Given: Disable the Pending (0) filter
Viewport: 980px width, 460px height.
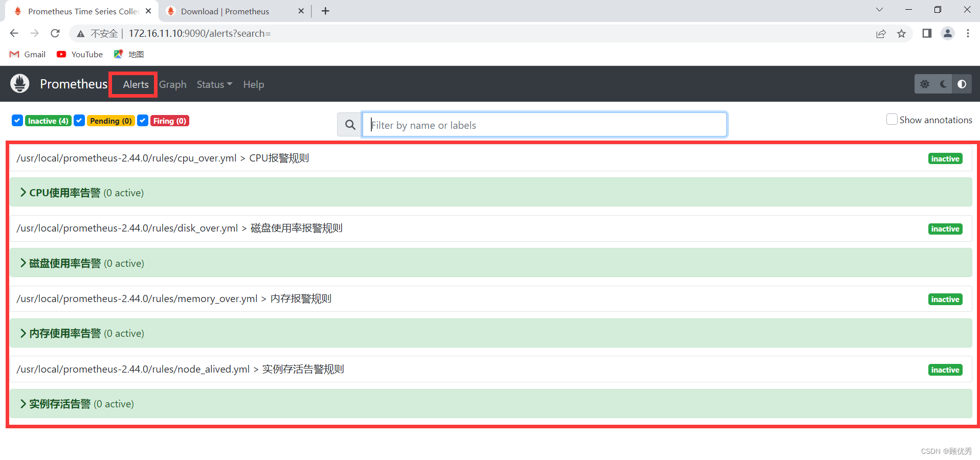Looking at the screenshot, I should [79, 120].
